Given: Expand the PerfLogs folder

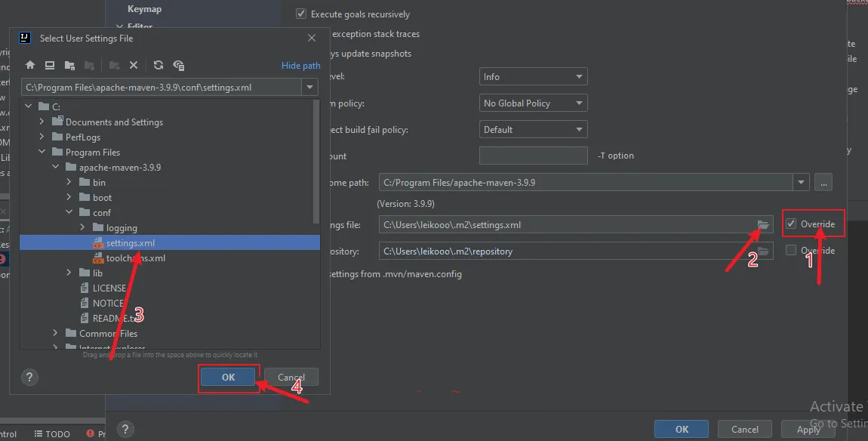Looking at the screenshot, I should [x=42, y=137].
